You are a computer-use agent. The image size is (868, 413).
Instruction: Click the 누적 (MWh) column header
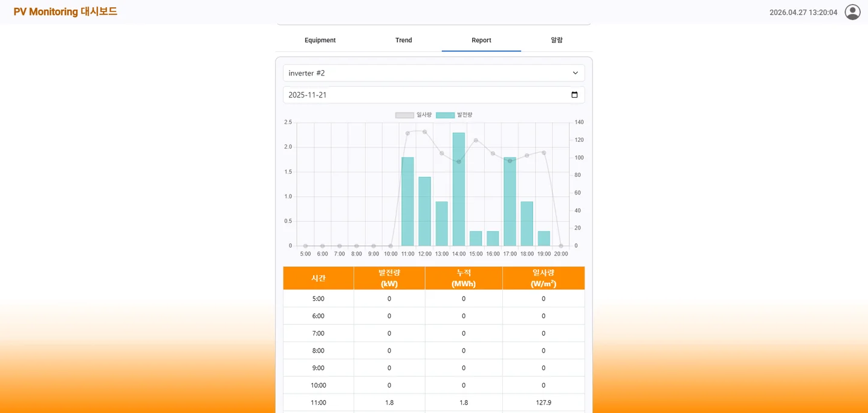point(464,278)
